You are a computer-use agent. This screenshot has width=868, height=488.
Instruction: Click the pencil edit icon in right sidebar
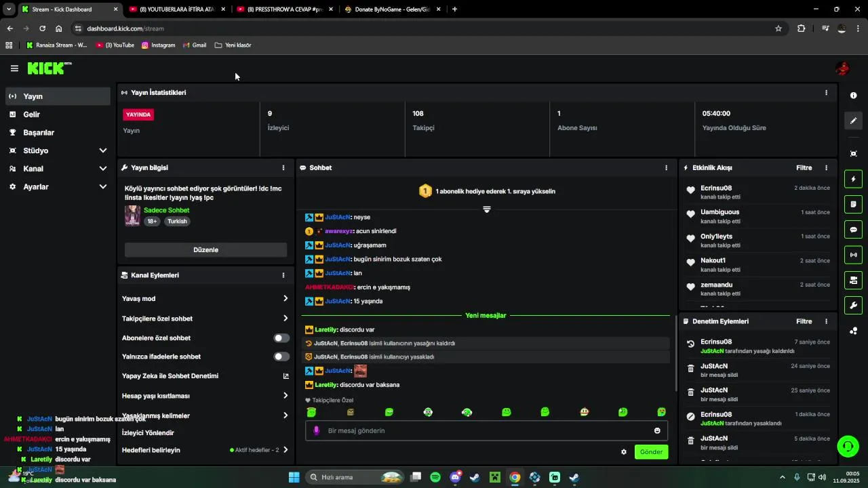point(853,121)
